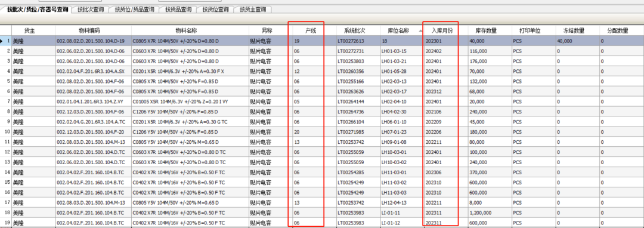Click inbound month cell 202312

434,91
